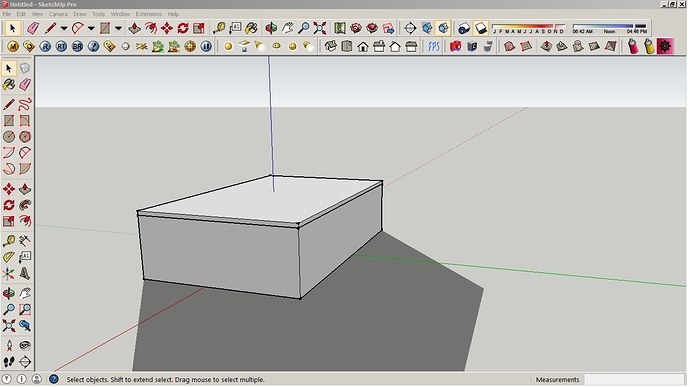Pick the Offset tool in top toolbar
This screenshot has height=387, width=690.
coord(151,29)
